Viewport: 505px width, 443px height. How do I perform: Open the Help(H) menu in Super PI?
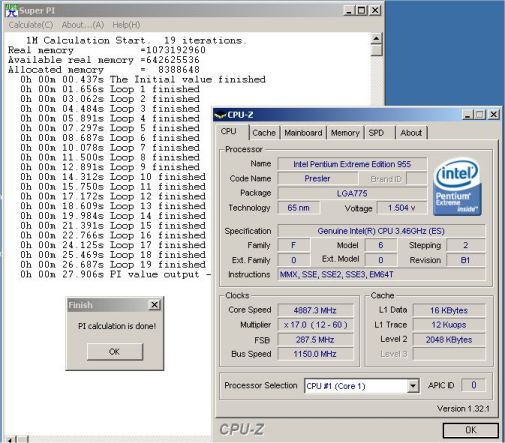tap(126, 25)
